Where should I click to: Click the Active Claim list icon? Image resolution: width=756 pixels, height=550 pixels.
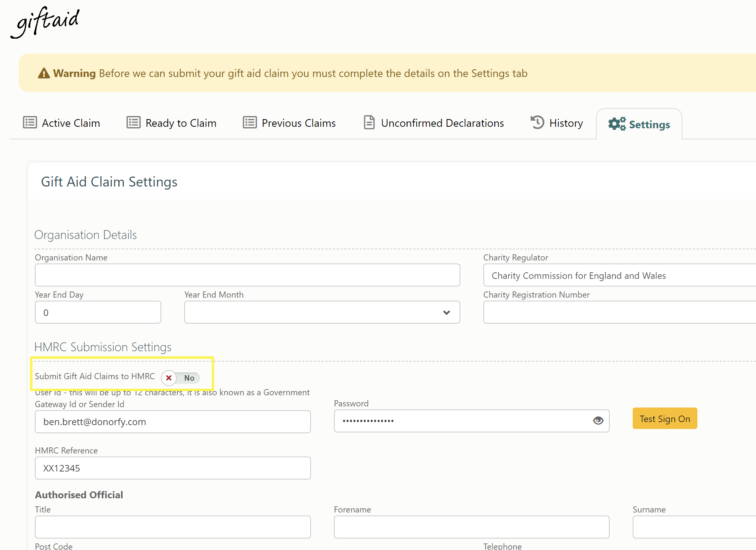click(30, 123)
